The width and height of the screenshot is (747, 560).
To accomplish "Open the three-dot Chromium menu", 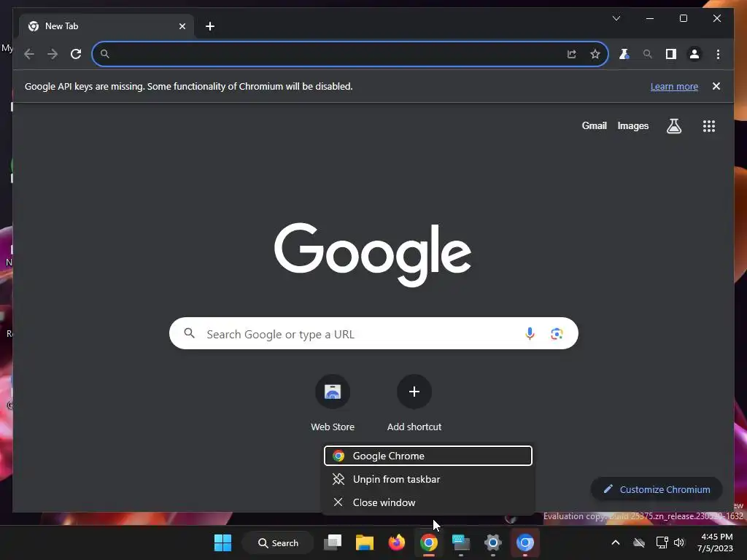I will (718, 54).
